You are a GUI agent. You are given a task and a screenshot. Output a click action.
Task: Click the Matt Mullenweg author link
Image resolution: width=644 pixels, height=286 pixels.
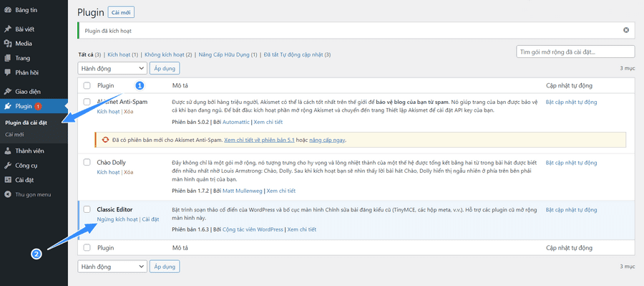[x=243, y=191]
